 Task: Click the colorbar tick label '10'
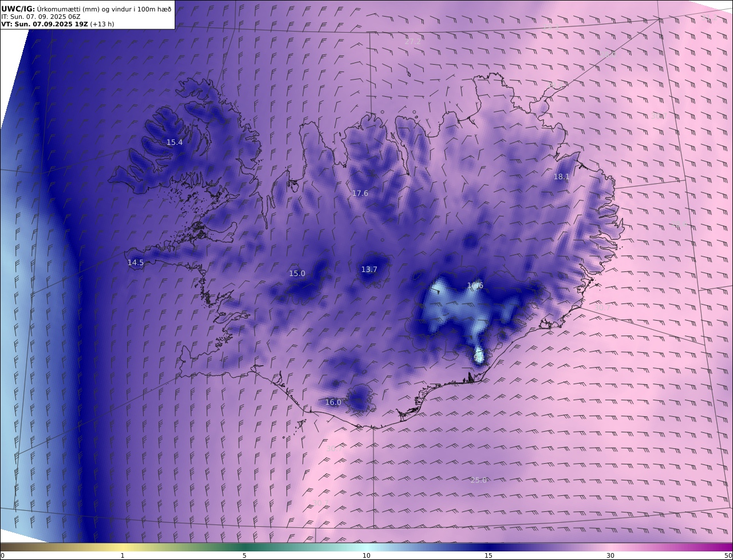tap(366, 555)
